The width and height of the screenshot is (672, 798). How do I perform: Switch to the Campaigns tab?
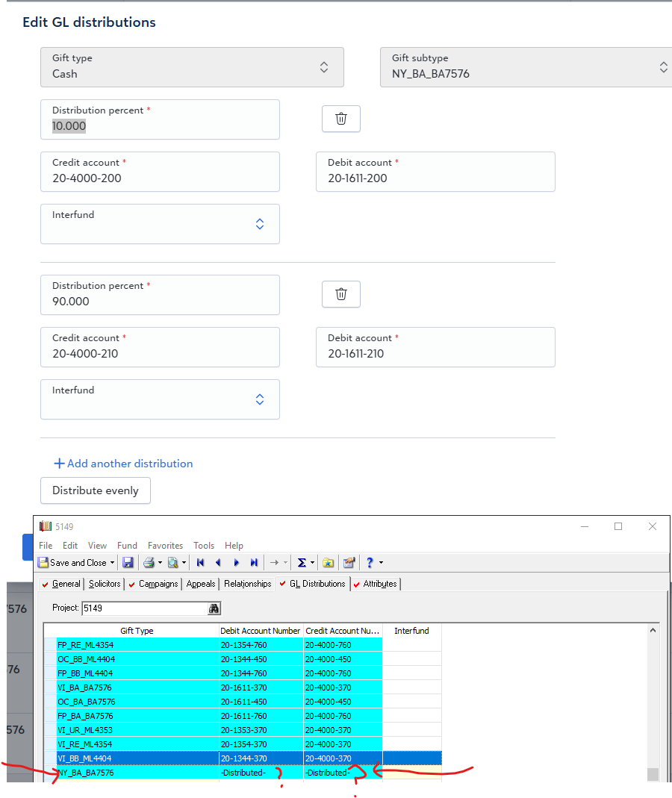[x=154, y=584]
